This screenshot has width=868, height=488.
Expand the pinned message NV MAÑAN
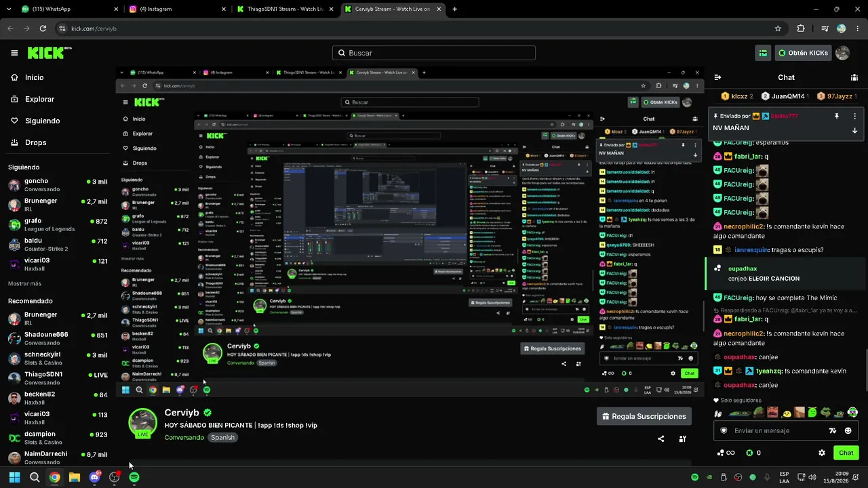pos(854,130)
